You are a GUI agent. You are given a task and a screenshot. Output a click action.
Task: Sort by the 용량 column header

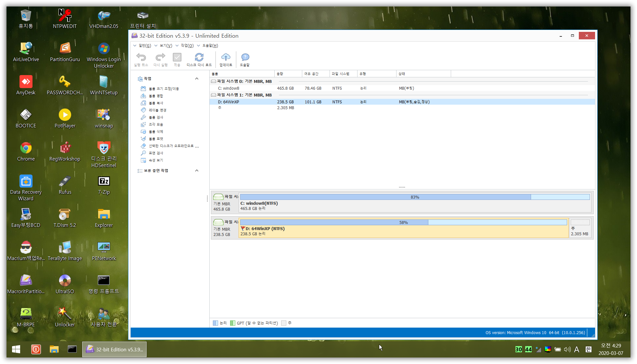tap(288, 74)
